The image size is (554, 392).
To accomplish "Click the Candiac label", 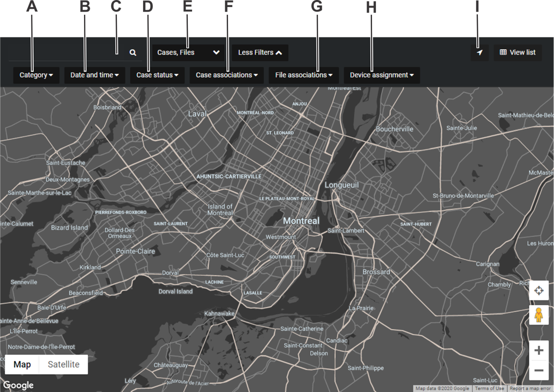I will (x=337, y=340).
